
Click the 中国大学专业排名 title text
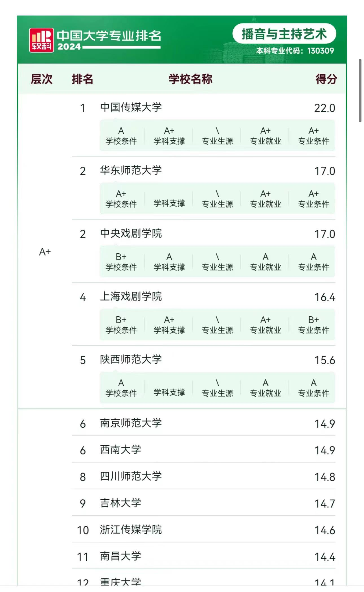tap(109, 36)
